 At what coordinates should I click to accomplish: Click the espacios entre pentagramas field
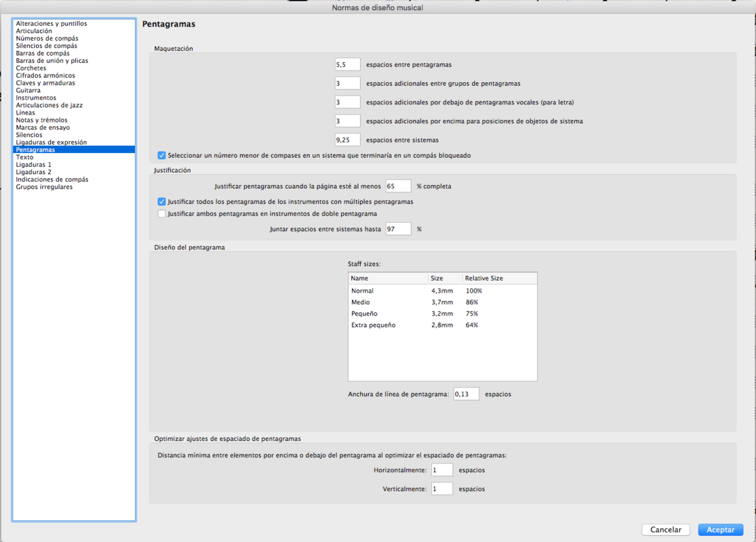[347, 65]
